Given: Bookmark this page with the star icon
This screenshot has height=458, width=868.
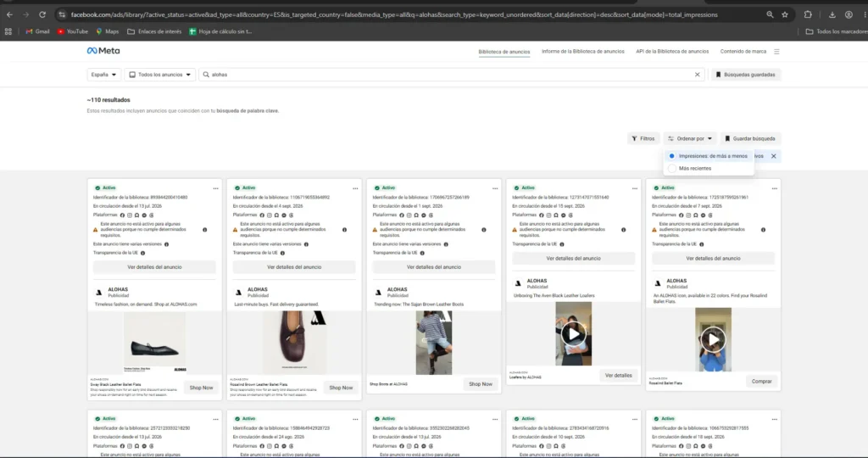Looking at the screenshot, I should click(784, 15).
